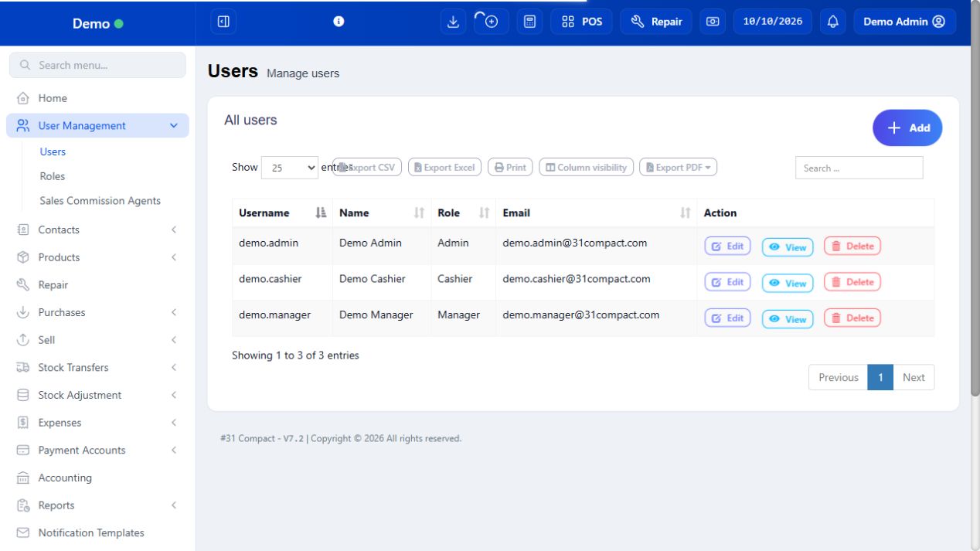Open the show entries dropdown
This screenshot has height=551, width=980.
pos(291,168)
